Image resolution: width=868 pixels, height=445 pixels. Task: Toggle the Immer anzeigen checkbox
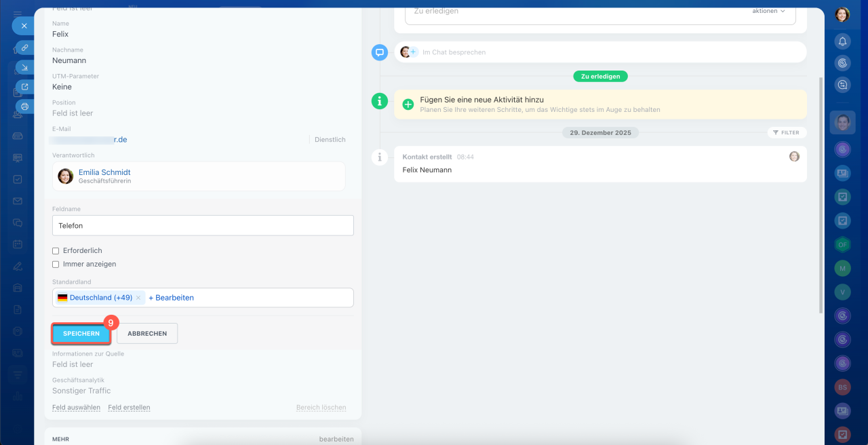(56, 265)
